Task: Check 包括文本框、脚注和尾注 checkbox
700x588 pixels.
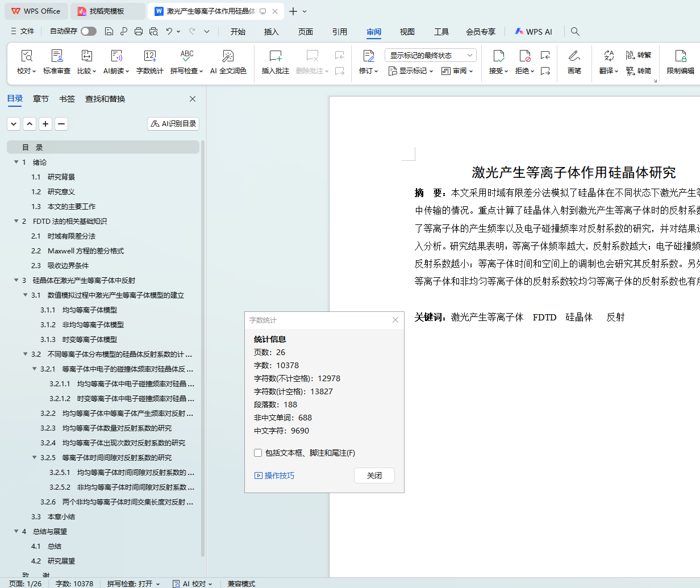Action: pos(258,453)
